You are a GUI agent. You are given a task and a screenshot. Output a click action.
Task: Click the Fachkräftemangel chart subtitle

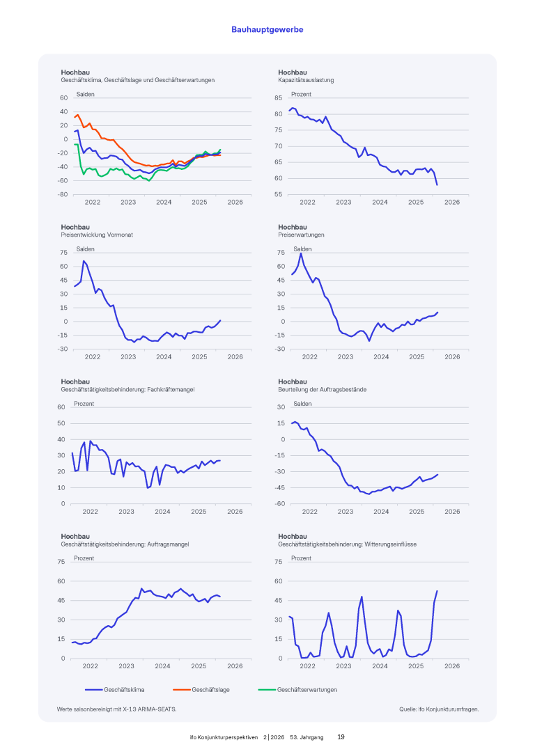coord(127,389)
